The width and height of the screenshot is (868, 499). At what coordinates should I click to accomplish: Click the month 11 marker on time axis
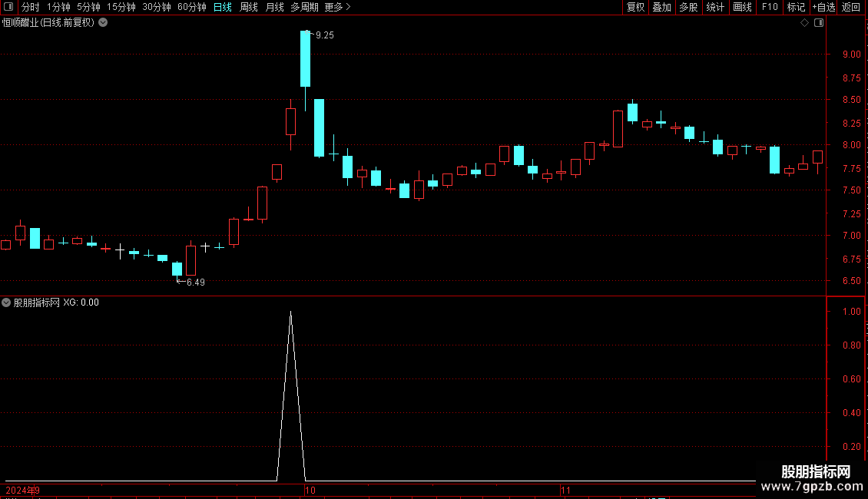tap(565, 490)
